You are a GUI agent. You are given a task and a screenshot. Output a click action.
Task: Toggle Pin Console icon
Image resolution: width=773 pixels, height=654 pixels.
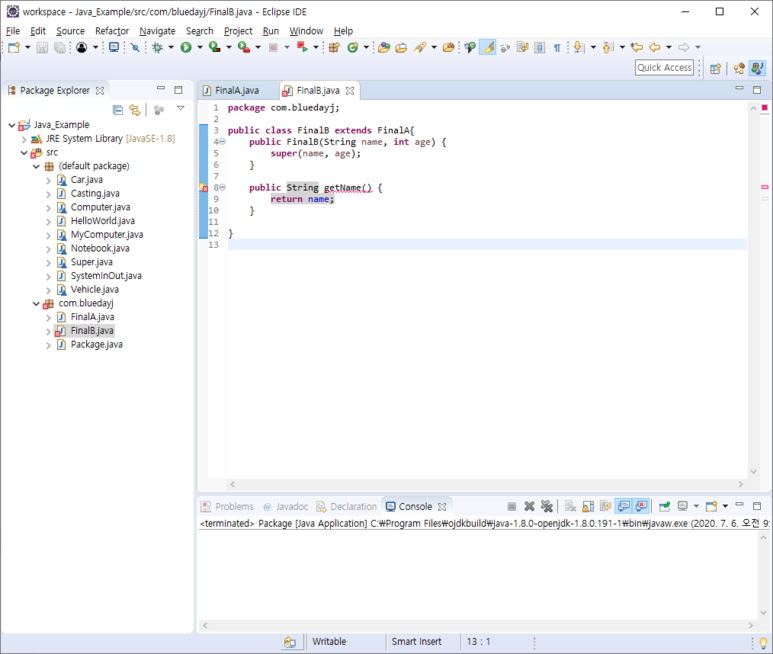[665, 506]
